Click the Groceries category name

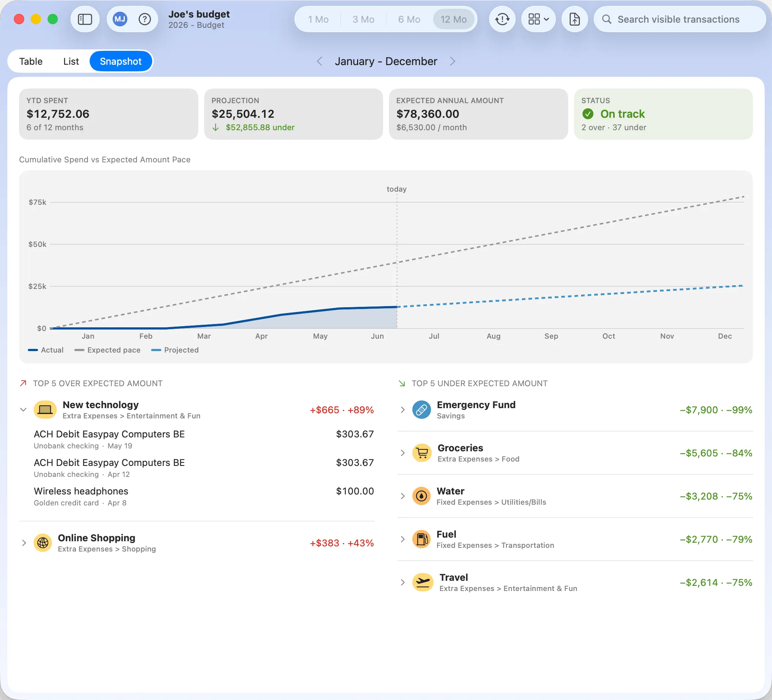tap(460, 448)
